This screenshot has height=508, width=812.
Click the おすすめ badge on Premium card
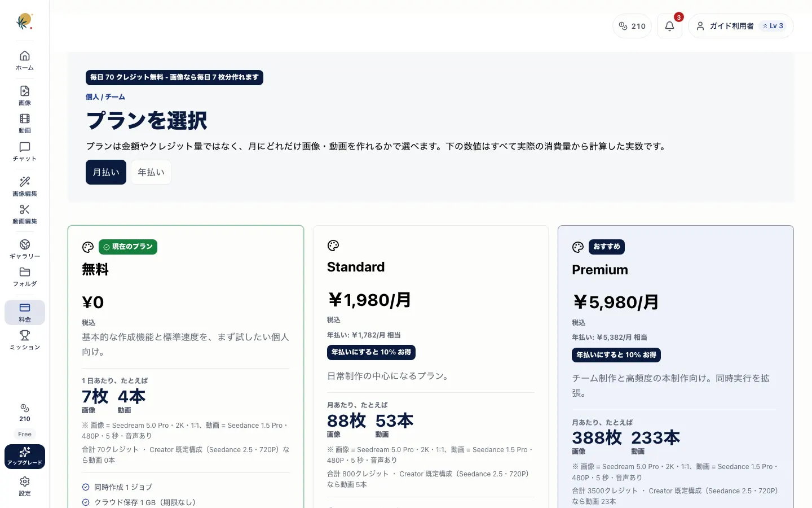point(607,247)
